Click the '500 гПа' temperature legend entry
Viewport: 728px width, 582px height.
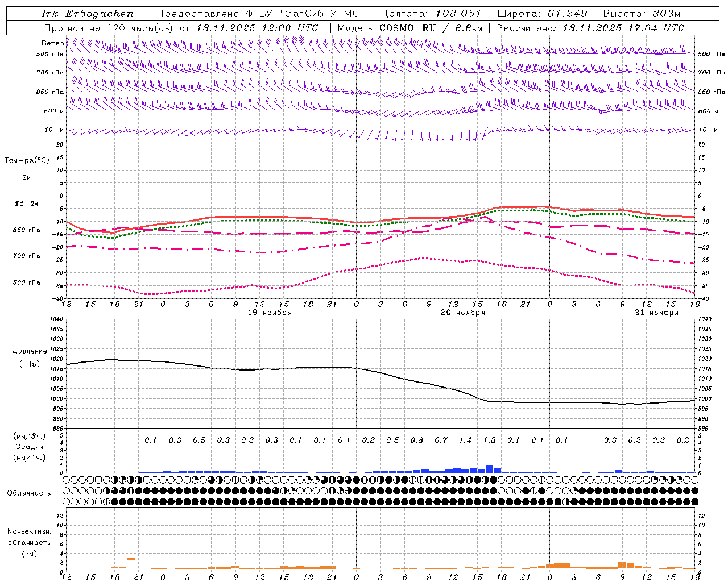26,282
